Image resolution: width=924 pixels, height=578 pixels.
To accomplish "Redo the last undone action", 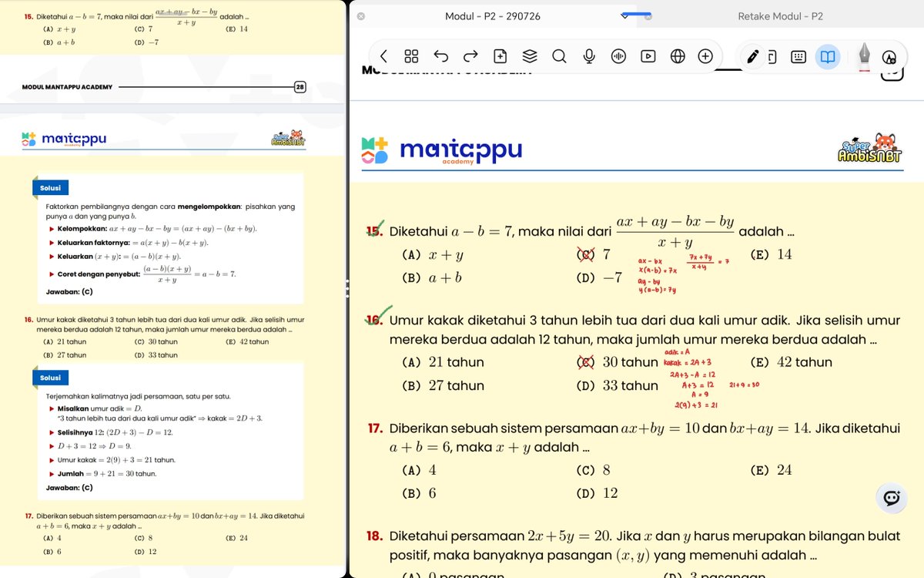I will pos(470,56).
